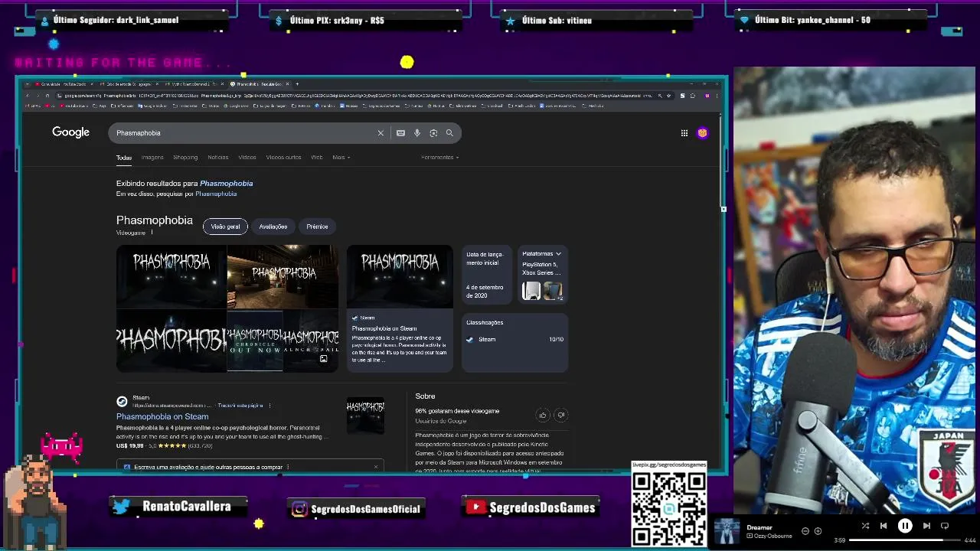Viewport: 980px width, 551px height.
Task: Seek in the Dreamer progress bar
Action: pyautogui.click(x=905, y=540)
